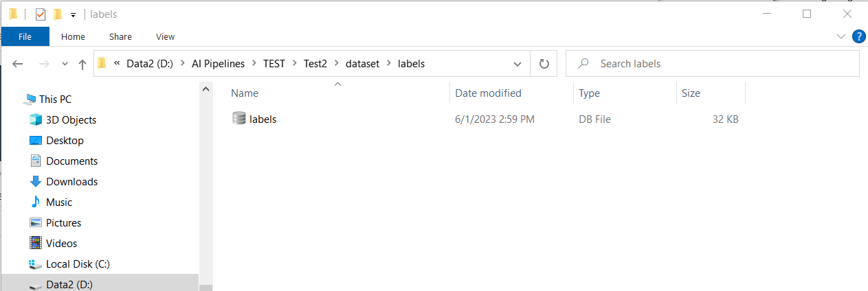Navigate to Test2 in the breadcrumb path

point(315,64)
